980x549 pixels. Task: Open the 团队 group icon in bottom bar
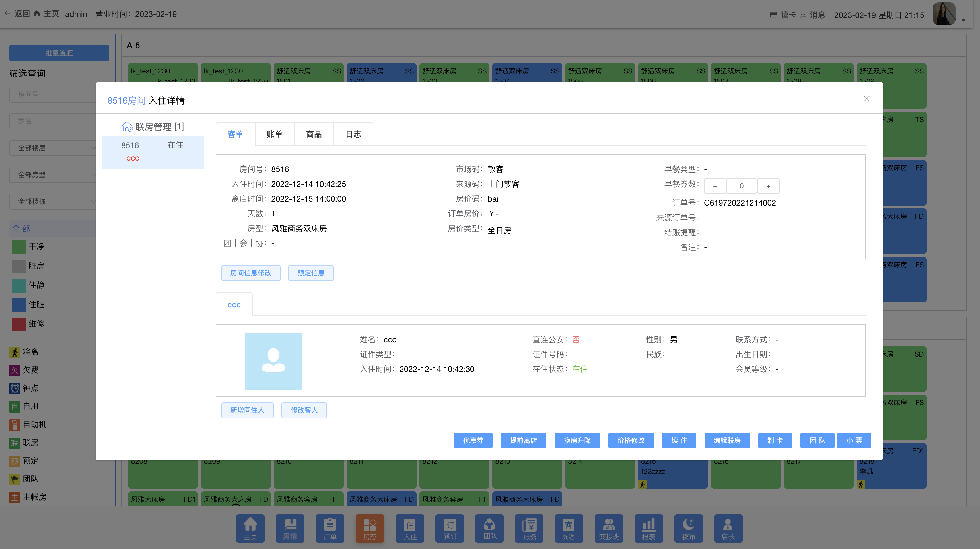(489, 528)
